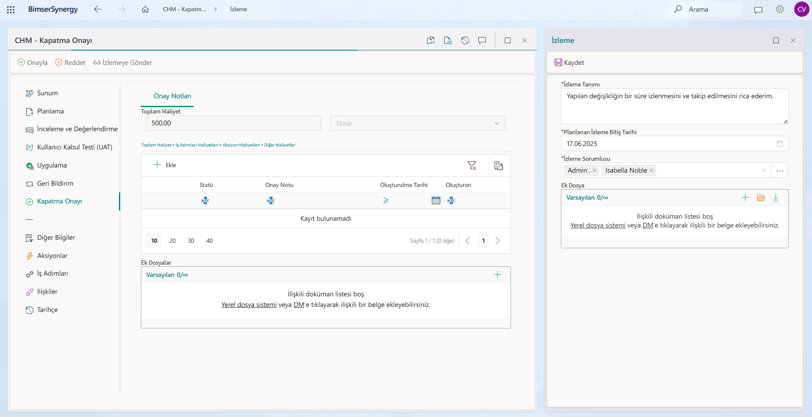This screenshot has height=417, width=812.
Task: Clear grid filters with the filter icon
Action: (x=472, y=165)
